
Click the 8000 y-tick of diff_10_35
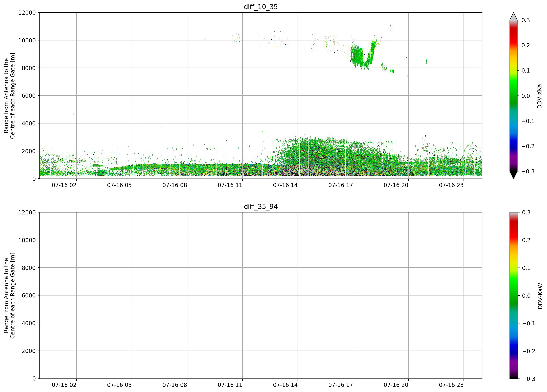click(29, 68)
